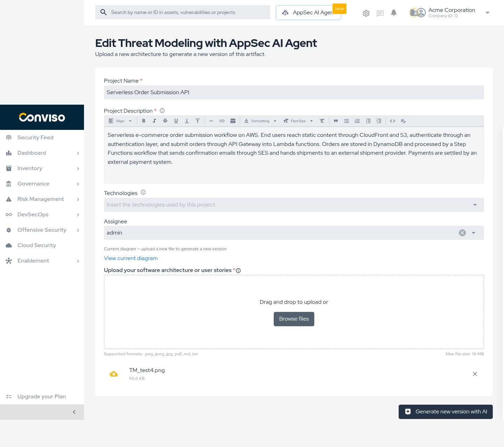This screenshot has height=447, width=504.
Task: Expand the Enablement sidebar menu
Action: point(42,261)
